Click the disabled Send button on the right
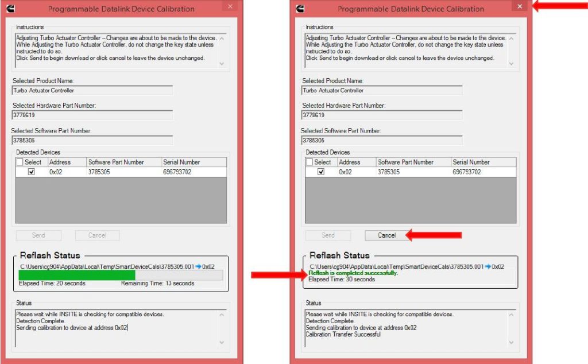The width and height of the screenshot is (588, 364). [x=328, y=235]
